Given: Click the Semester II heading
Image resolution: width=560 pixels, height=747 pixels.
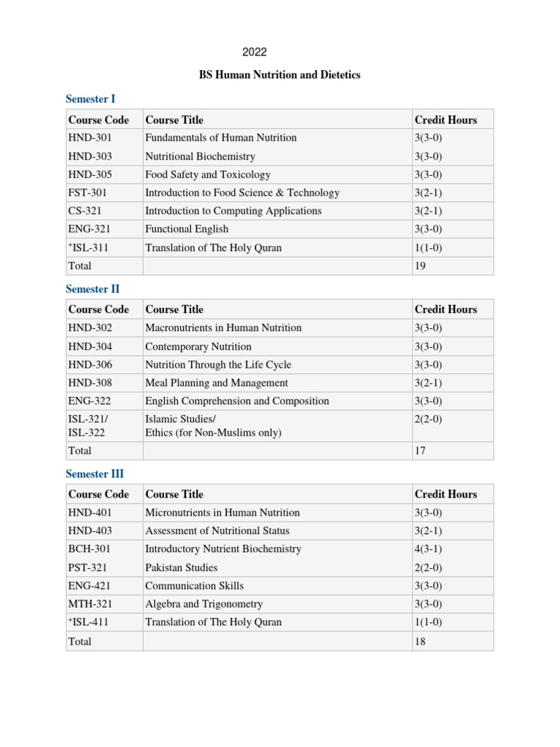Looking at the screenshot, I should tap(93, 289).
